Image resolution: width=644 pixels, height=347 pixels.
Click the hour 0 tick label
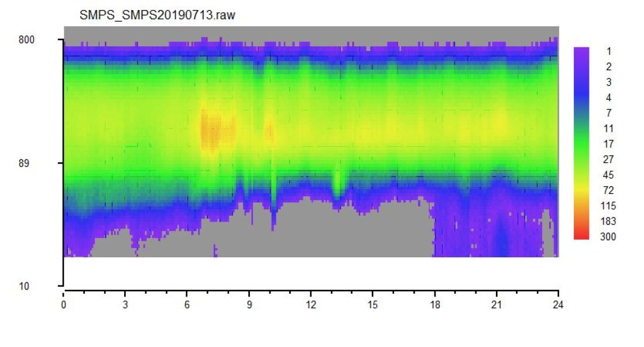point(64,305)
